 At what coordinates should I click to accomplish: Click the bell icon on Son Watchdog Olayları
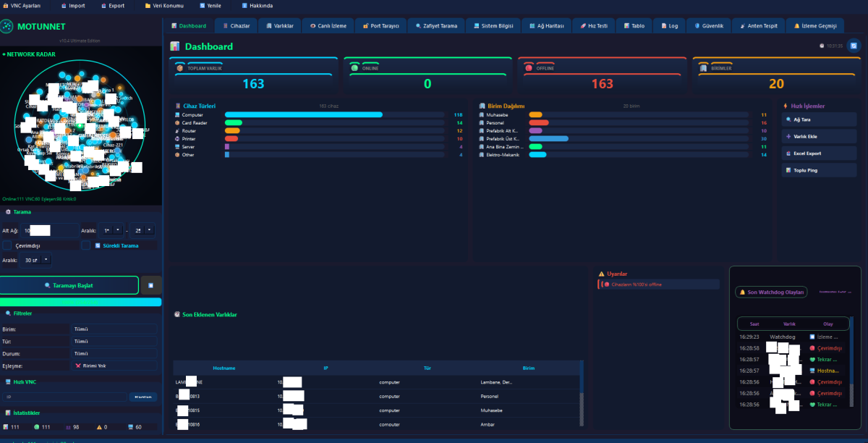click(742, 292)
